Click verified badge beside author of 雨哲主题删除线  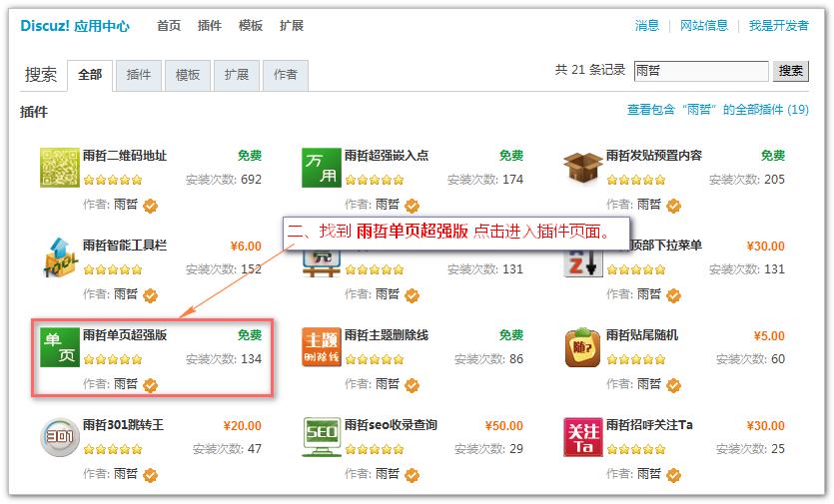click(413, 385)
